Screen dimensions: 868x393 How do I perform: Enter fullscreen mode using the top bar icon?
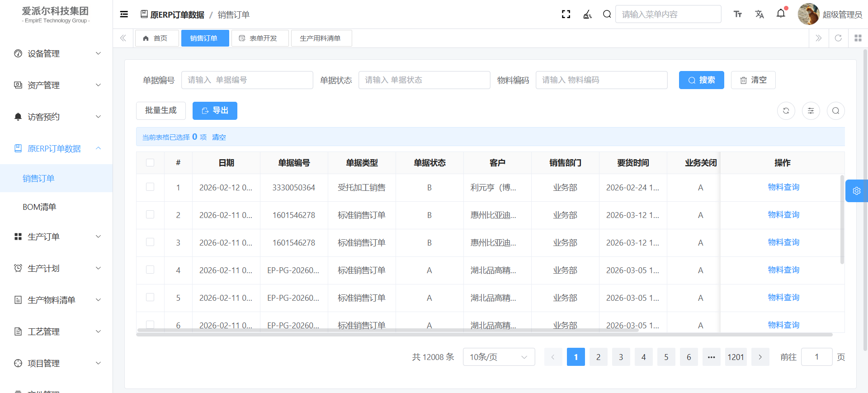click(566, 14)
